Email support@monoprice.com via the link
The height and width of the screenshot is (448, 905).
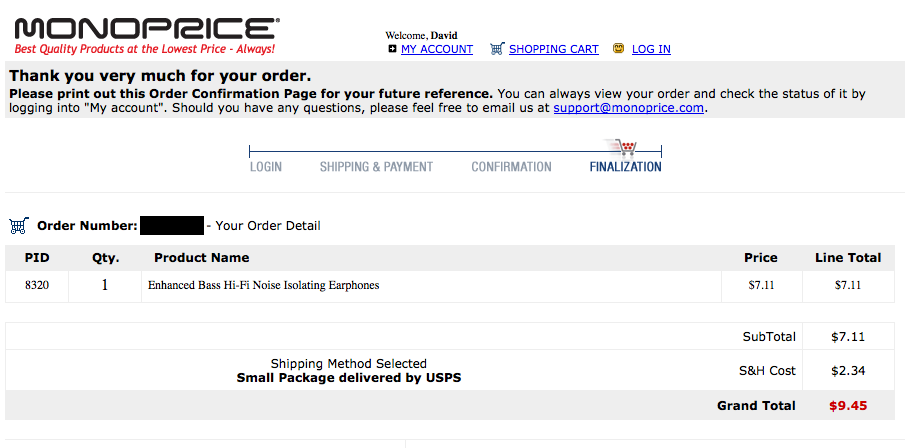629,108
